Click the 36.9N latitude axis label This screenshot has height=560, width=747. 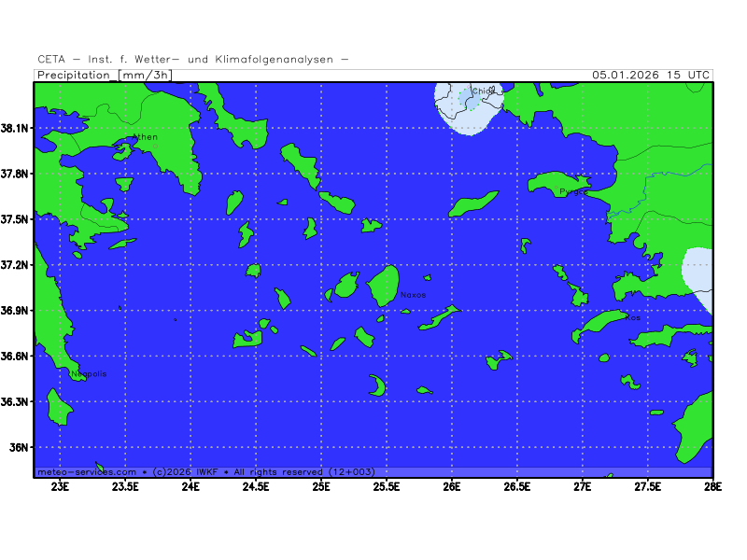(17, 310)
